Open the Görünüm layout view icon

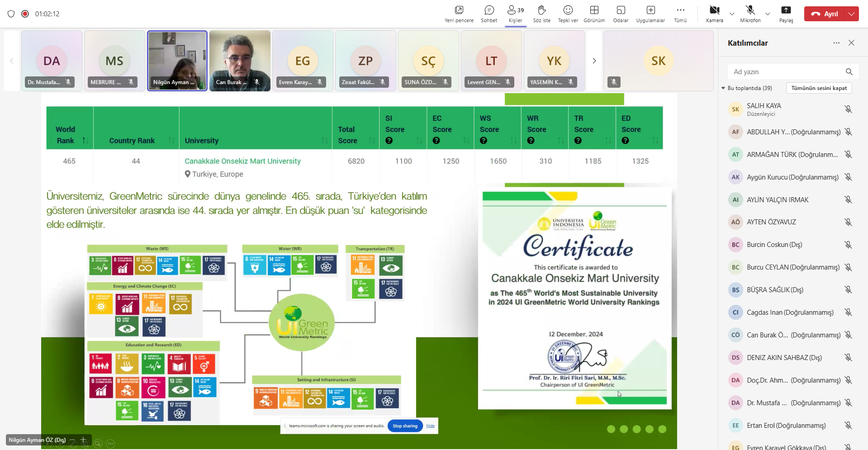point(594,14)
